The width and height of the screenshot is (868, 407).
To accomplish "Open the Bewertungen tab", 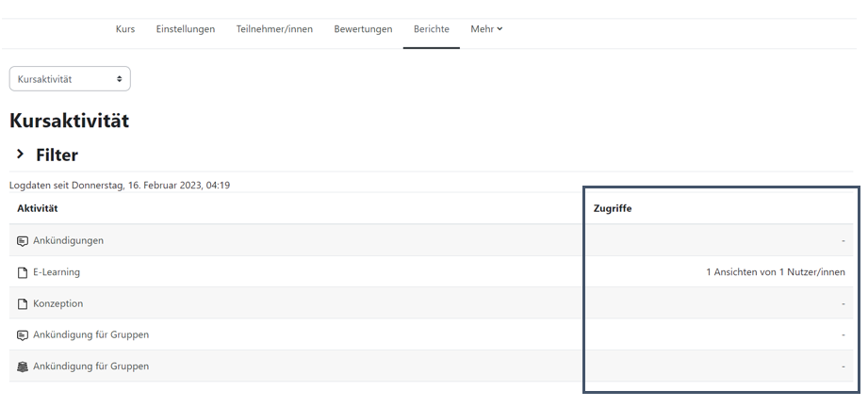I will point(363,29).
